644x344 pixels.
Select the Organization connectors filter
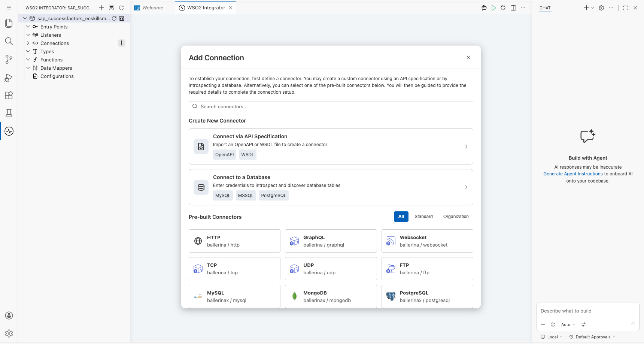click(x=456, y=217)
